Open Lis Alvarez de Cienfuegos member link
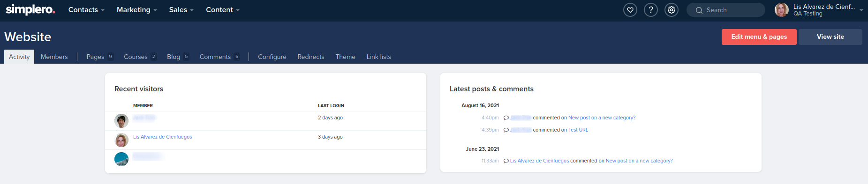 [162, 137]
